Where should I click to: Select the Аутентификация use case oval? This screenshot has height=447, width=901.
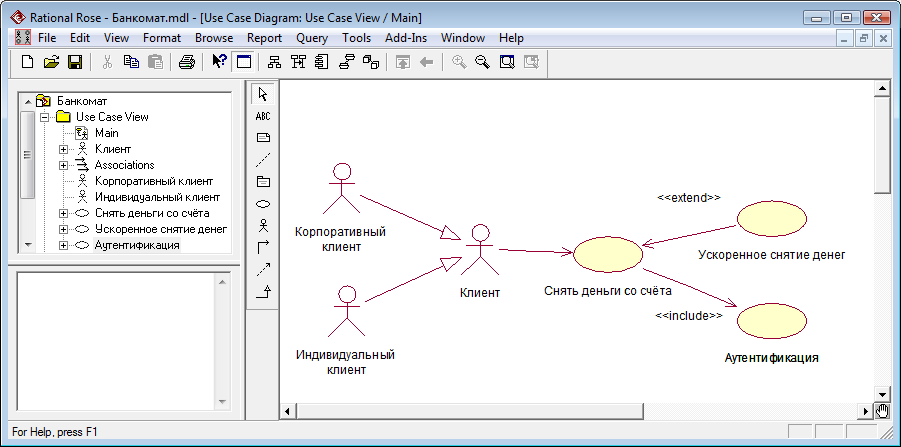(772, 322)
